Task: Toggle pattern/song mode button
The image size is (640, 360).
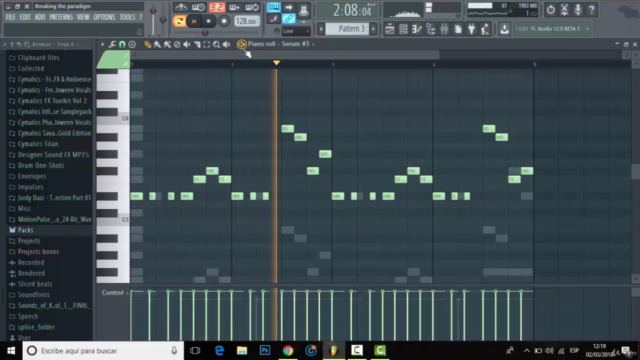Action: (x=179, y=21)
